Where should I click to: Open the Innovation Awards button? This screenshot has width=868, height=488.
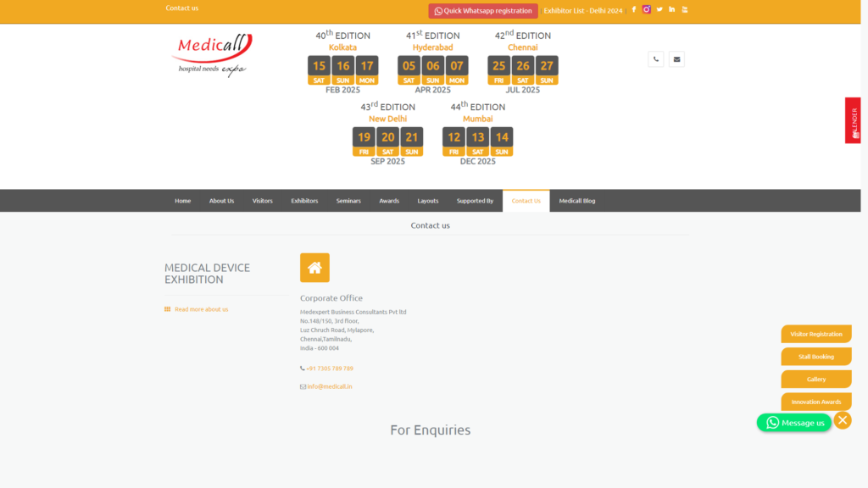pos(816,402)
